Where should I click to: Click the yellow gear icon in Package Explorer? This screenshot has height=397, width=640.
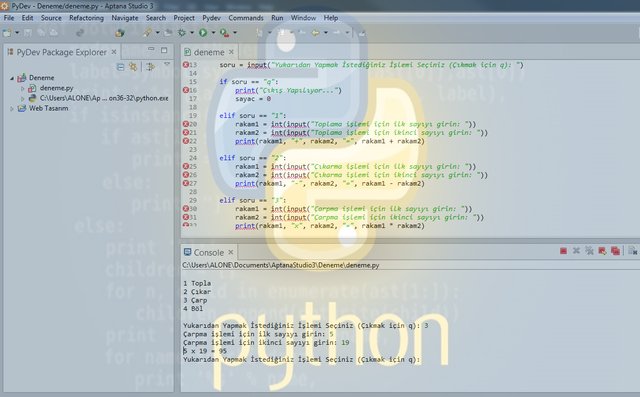[x=133, y=67]
